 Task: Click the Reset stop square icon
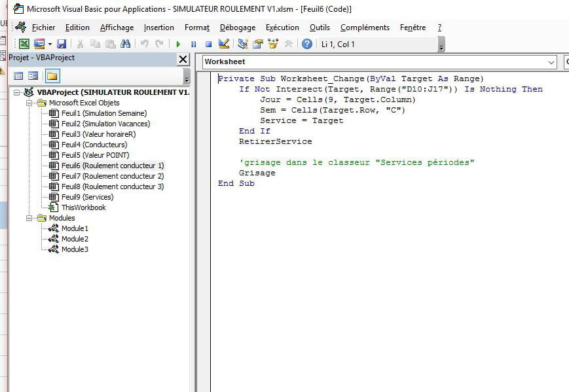(x=209, y=45)
